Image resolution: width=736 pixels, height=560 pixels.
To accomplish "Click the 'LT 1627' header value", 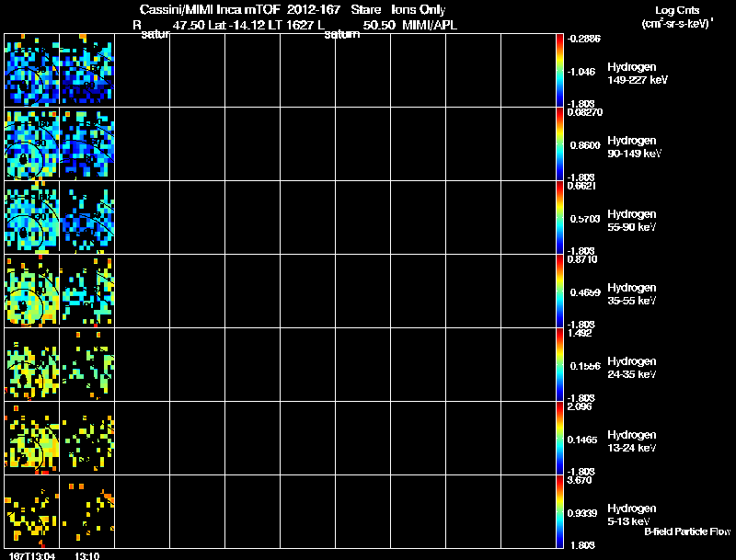I will [x=291, y=26].
